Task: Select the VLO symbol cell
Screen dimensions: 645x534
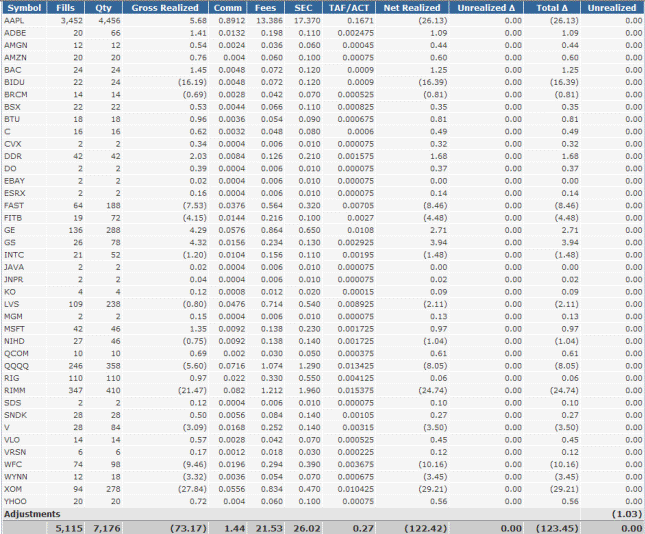Action: coord(12,440)
